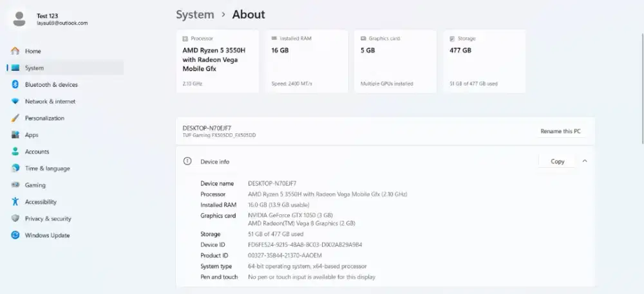
Task: Click the Graphics card icon in card
Action: (363, 39)
